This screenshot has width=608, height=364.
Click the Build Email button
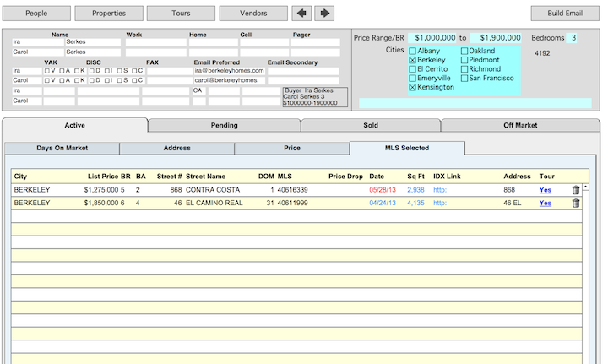tap(565, 14)
